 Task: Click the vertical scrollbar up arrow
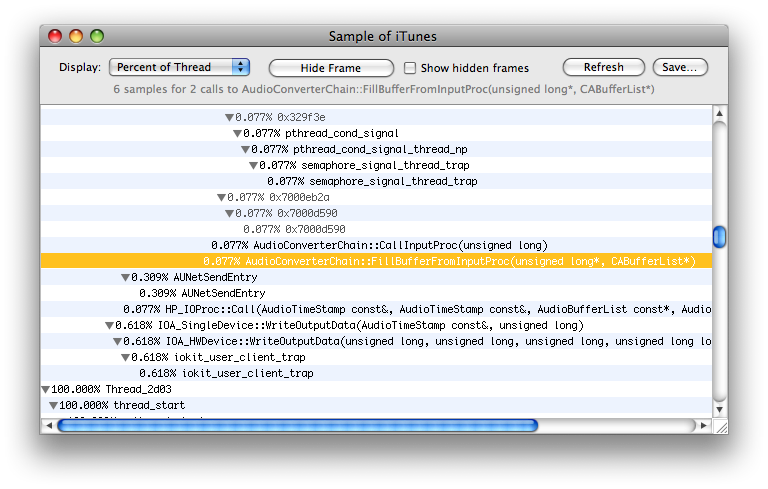pyautogui.click(x=720, y=114)
